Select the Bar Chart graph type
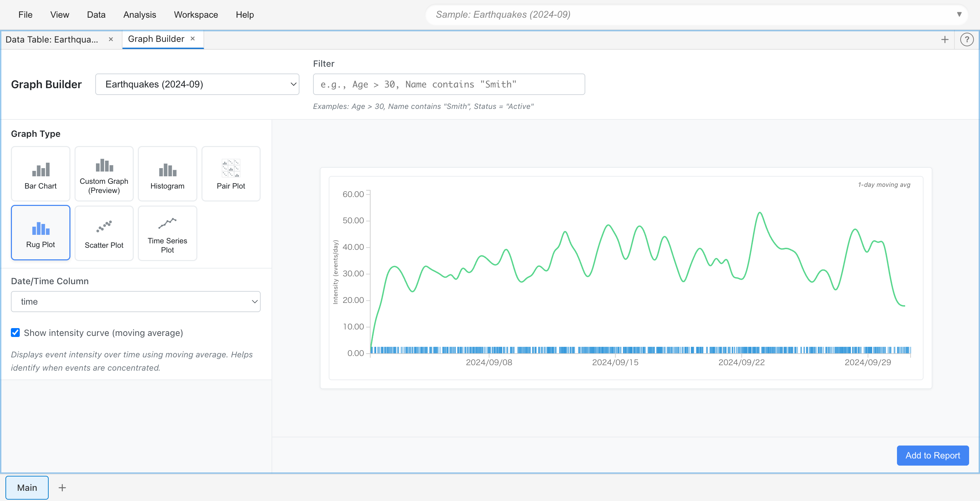 (x=40, y=174)
